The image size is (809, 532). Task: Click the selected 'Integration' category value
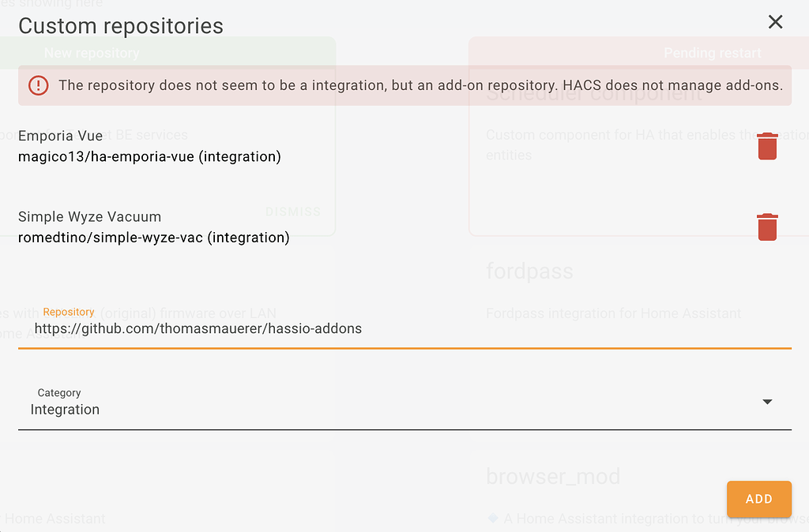(65, 410)
